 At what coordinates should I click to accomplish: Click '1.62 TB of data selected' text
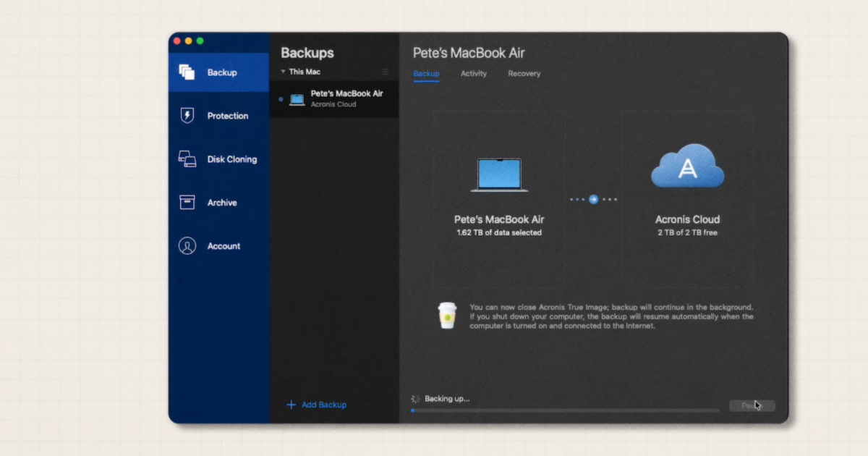point(499,233)
